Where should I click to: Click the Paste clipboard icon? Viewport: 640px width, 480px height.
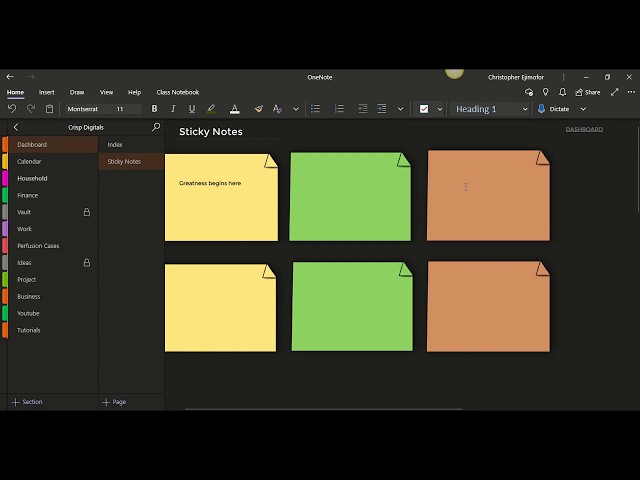click(49, 109)
